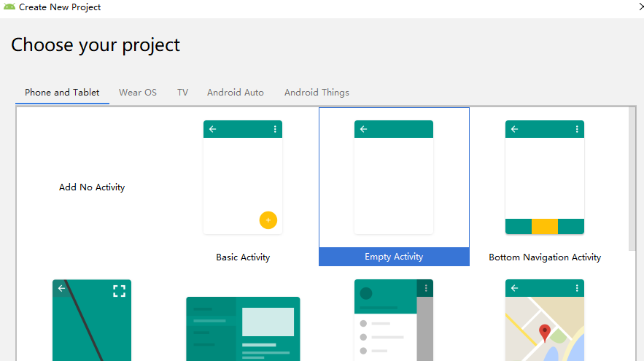Click the three-dot menu in Basic Activity preview
Viewport: 644px width, 361px height.
pyautogui.click(x=275, y=129)
